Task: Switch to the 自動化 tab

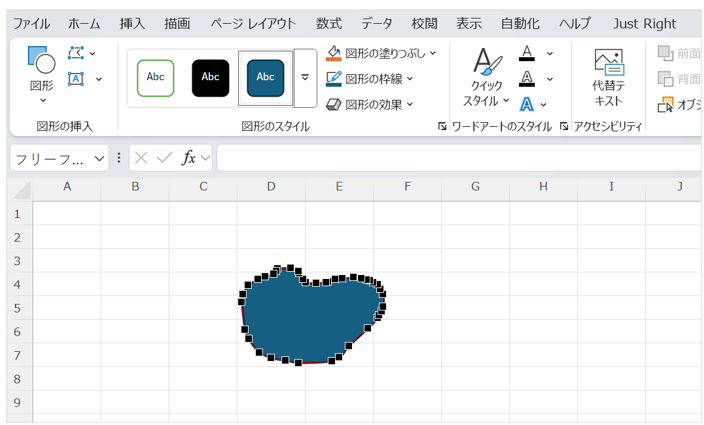Action: [520, 23]
